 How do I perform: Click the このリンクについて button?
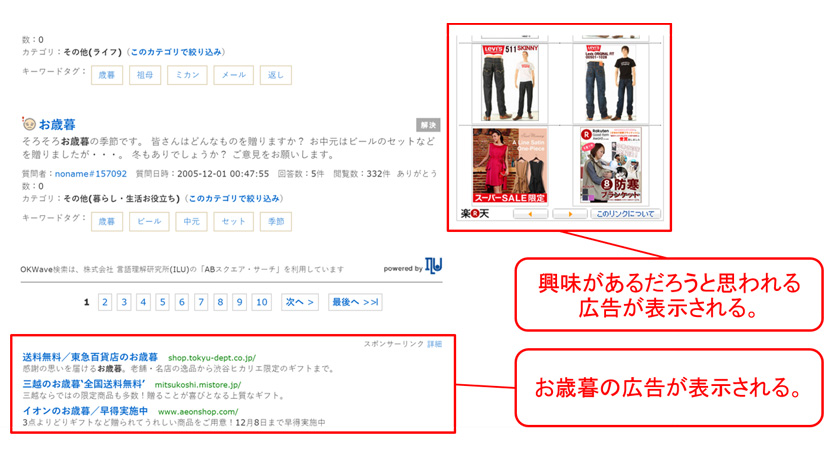tap(625, 214)
